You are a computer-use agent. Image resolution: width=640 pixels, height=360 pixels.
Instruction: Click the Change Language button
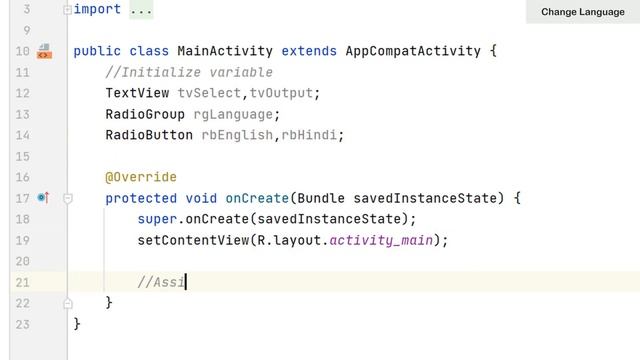pyautogui.click(x=582, y=11)
